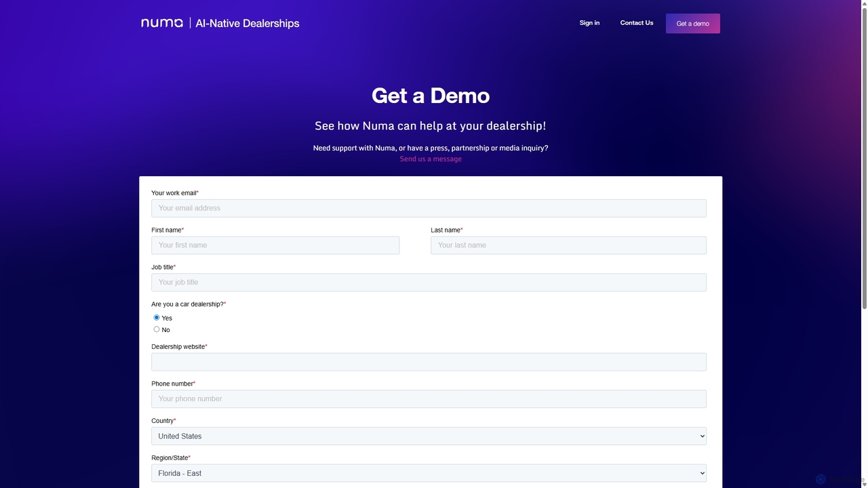Click the Numa logo in header
868x488 pixels.
click(x=161, y=23)
